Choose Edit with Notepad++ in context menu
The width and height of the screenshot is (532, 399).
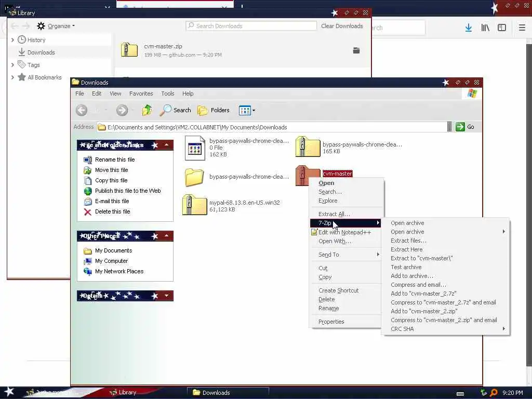tap(344, 232)
